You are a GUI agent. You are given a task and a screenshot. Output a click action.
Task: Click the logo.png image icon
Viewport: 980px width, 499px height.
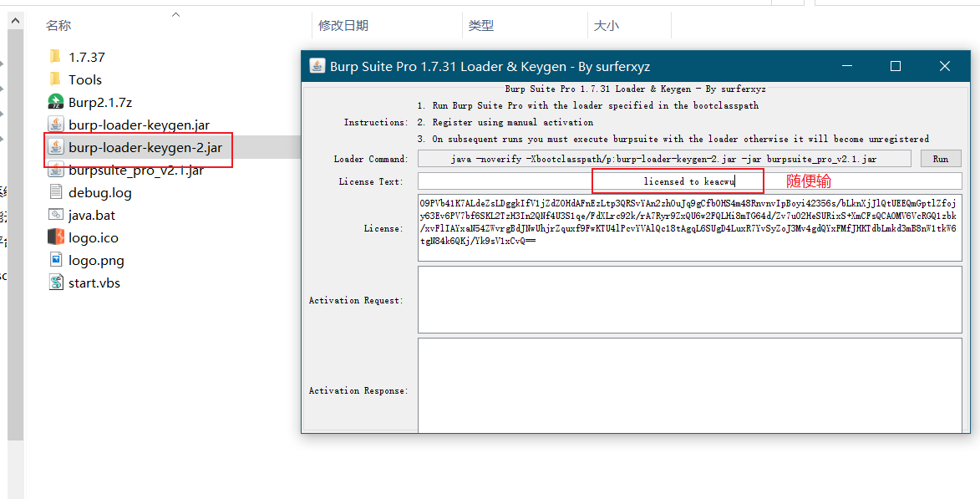click(x=56, y=260)
